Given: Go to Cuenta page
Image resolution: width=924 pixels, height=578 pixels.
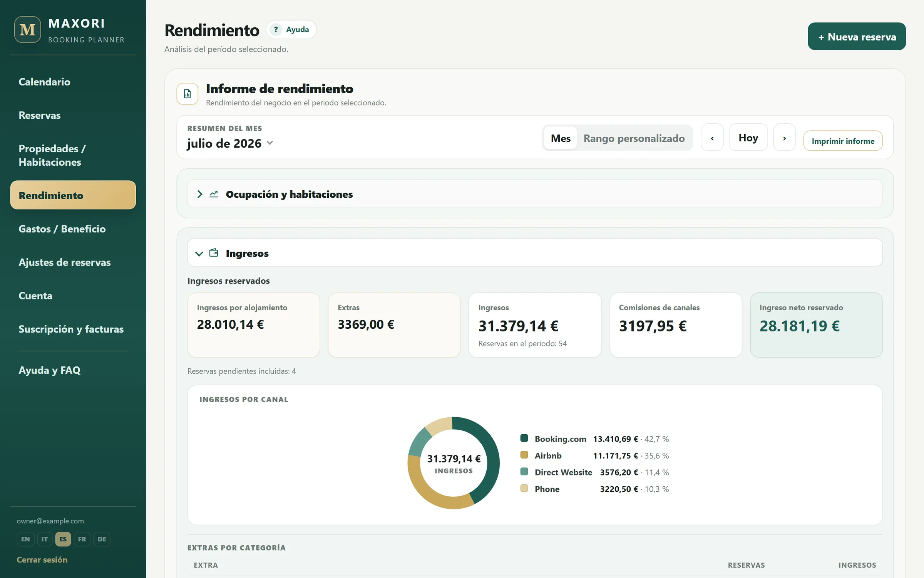Looking at the screenshot, I should coord(73,296).
